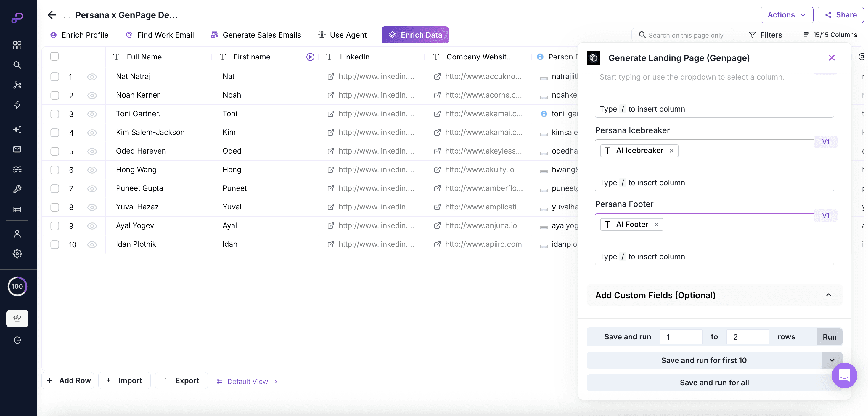The image size is (868, 416).
Task: Open the search icon in the left sidebar
Action: pyautogui.click(x=17, y=65)
